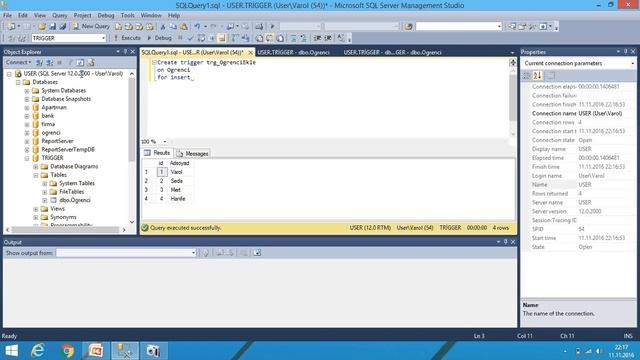Click the Windows Start button
Viewport: 640px width, 360px height.
coord(11,350)
